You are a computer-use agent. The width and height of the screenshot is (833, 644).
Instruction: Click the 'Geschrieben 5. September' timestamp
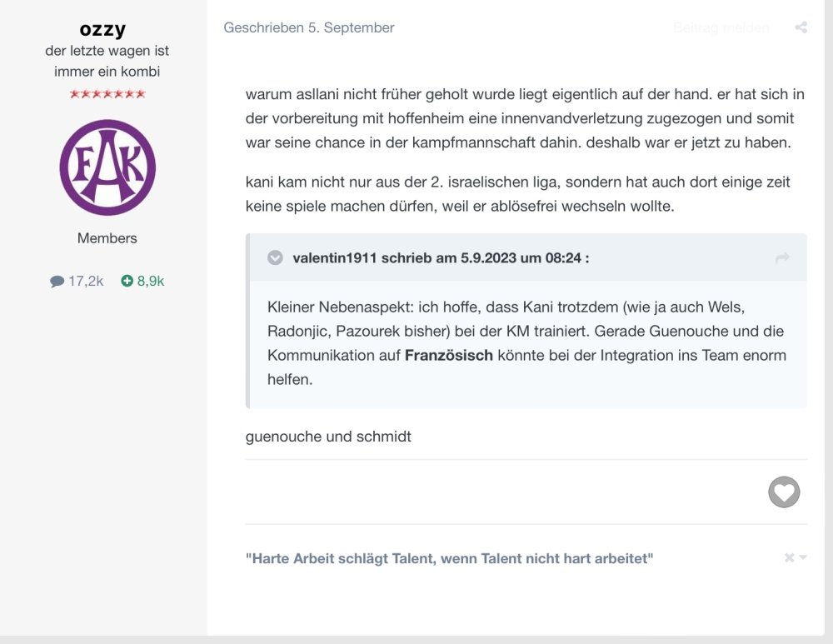click(309, 27)
